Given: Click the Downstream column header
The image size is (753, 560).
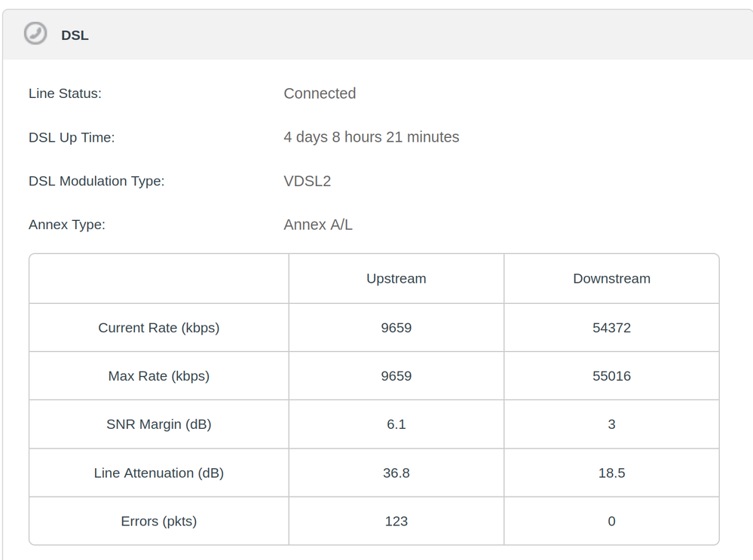Looking at the screenshot, I should [x=611, y=279].
